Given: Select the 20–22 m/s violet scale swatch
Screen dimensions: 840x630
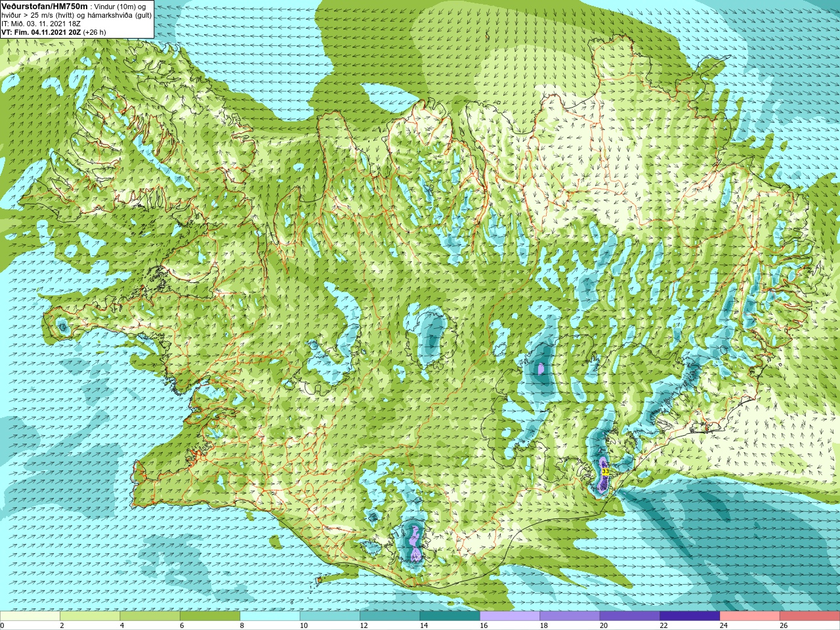Looking at the screenshot, I should pos(630,616).
